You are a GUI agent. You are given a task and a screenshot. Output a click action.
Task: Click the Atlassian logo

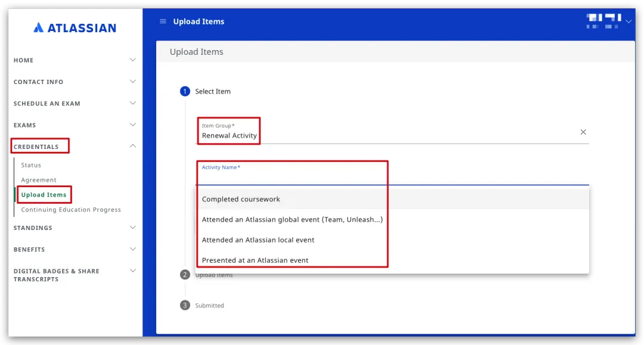tap(75, 28)
